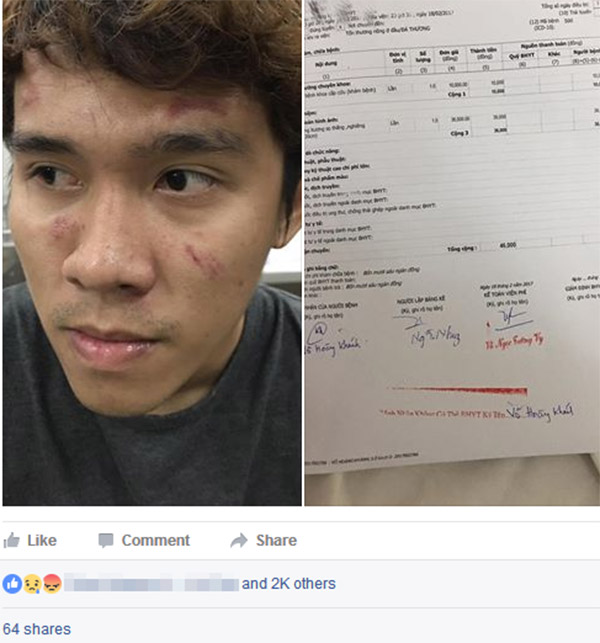Click the red stamp line on the bill
The image size is (600, 643).
click(x=459, y=390)
